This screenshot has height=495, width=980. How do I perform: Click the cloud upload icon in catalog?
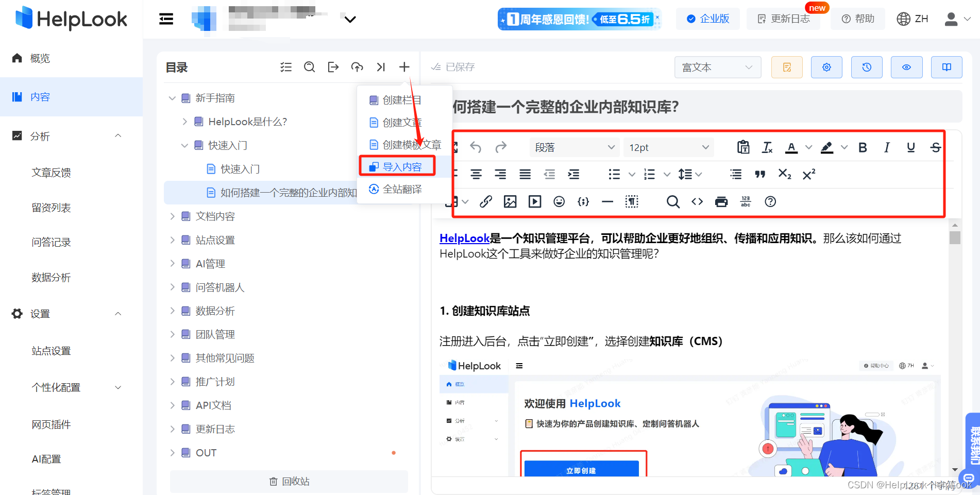pos(357,67)
